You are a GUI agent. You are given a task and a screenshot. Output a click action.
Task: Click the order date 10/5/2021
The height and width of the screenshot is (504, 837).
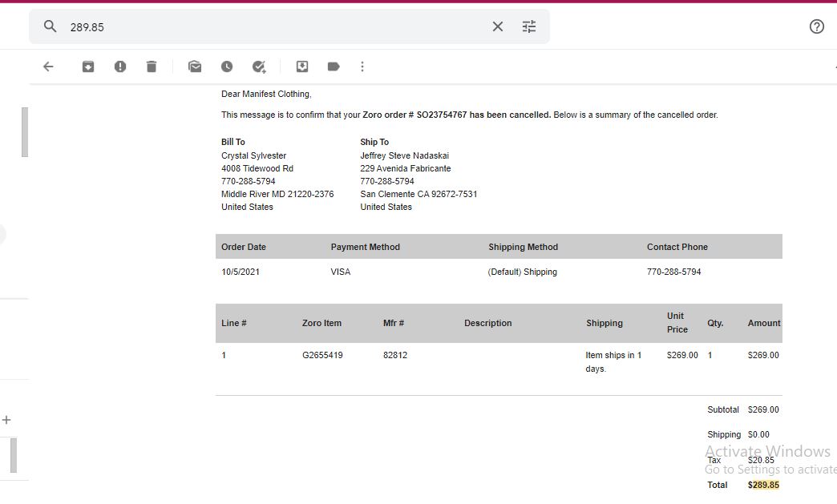241,272
